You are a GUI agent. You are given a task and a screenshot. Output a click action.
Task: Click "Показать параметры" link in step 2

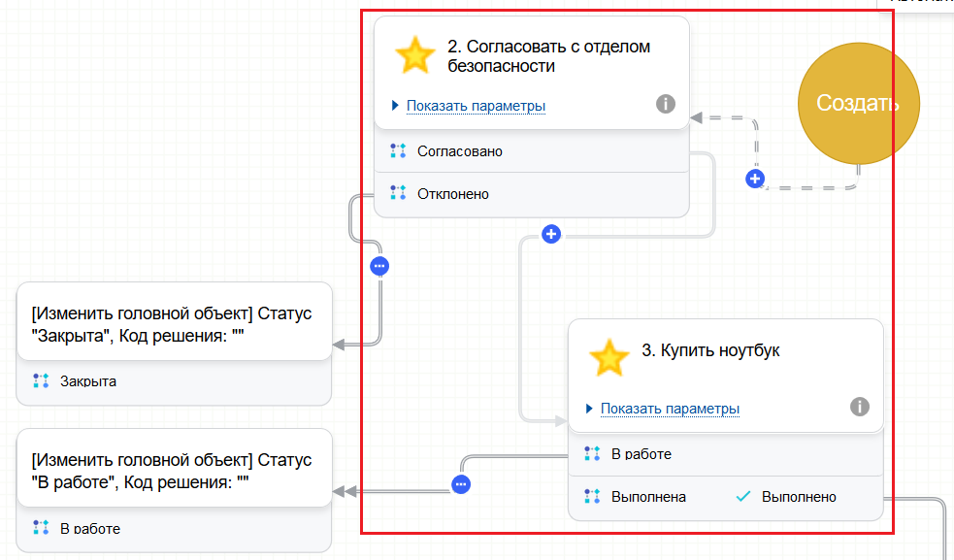pos(476,106)
